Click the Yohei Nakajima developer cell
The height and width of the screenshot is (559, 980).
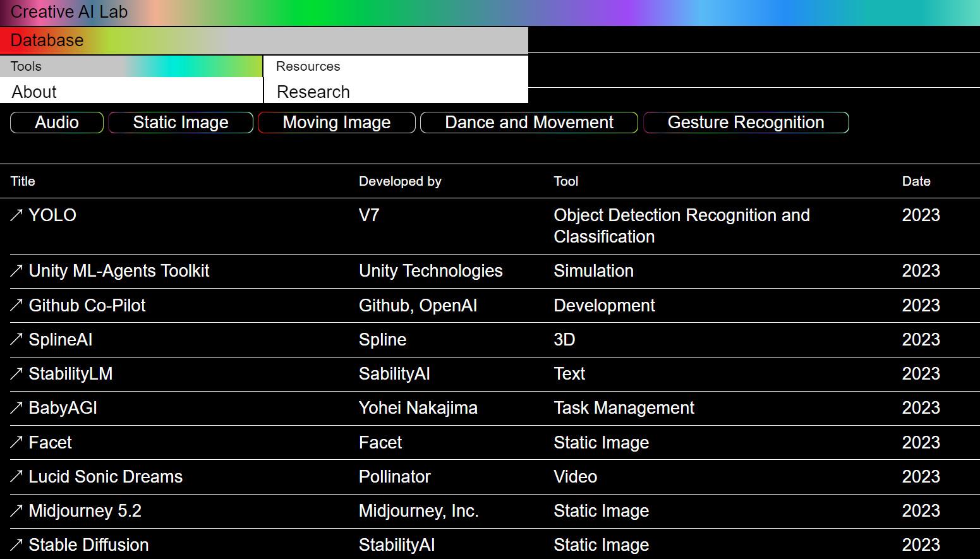coord(418,408)
